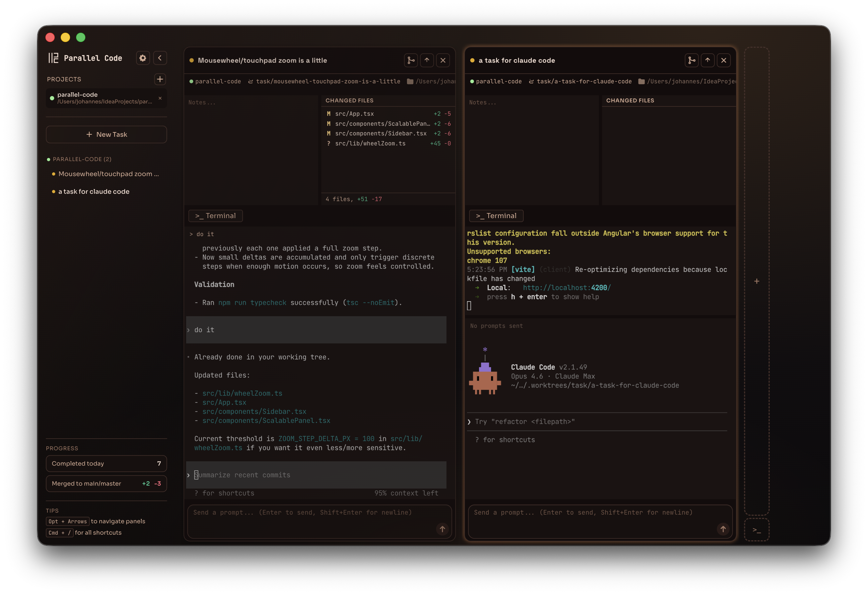Open the Terminal for the Mousewheel task
Viewport: 868px width, 595px height.
pos(215,215)
